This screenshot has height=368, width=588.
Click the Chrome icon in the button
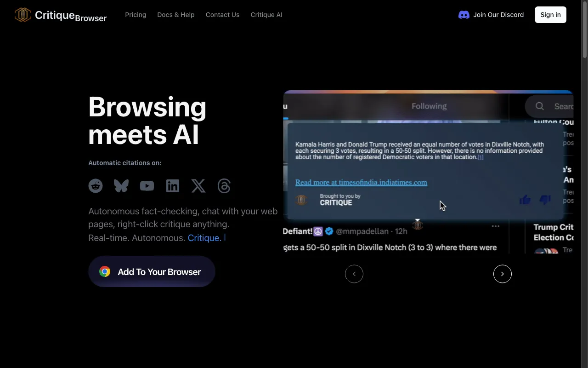coord(105,271)
